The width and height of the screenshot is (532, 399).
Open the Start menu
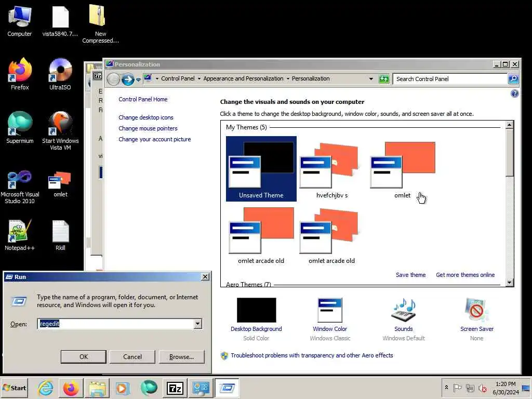[14, 388]
